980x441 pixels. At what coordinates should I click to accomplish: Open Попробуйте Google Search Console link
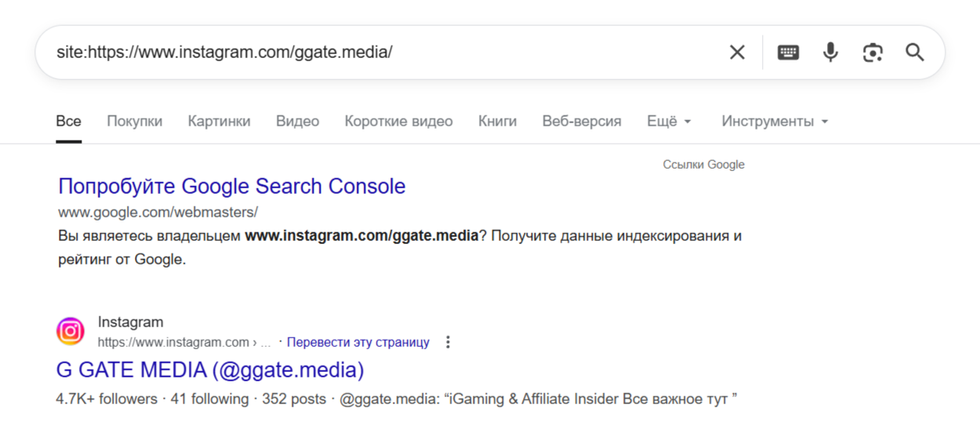pyautogui.click(x=231, y=187)
